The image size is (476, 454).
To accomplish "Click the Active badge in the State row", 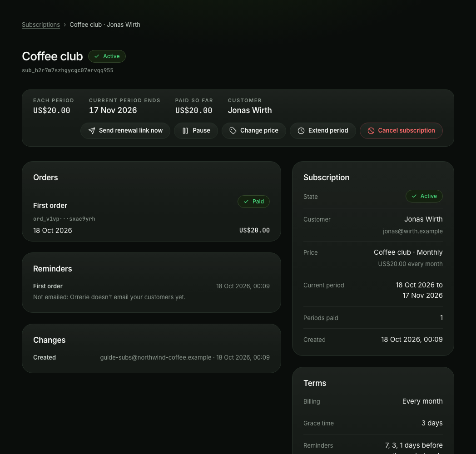I will (424, 196).
